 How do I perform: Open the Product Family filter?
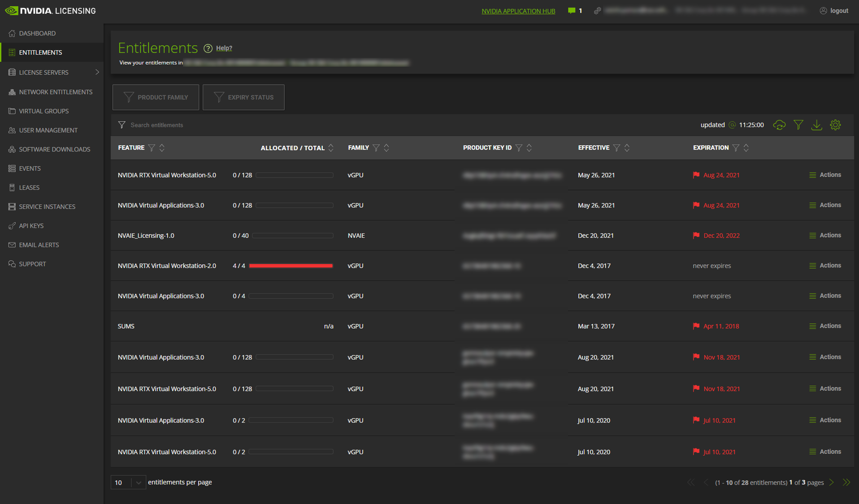(x=156, y=97)
